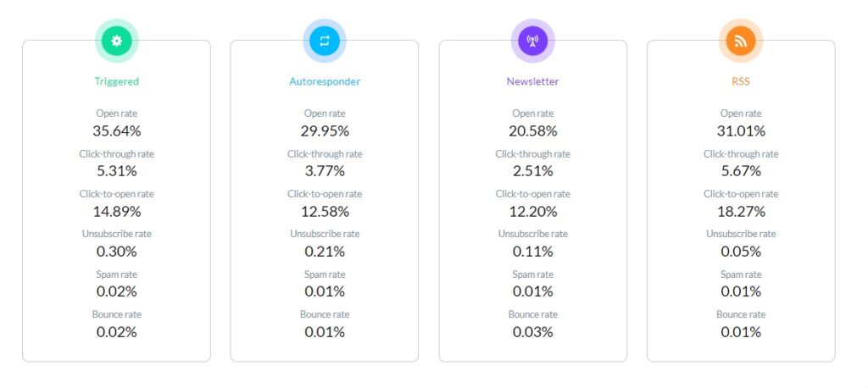
Task: Click Triggered open rate value 35.64%
Action: pos(116,131)
